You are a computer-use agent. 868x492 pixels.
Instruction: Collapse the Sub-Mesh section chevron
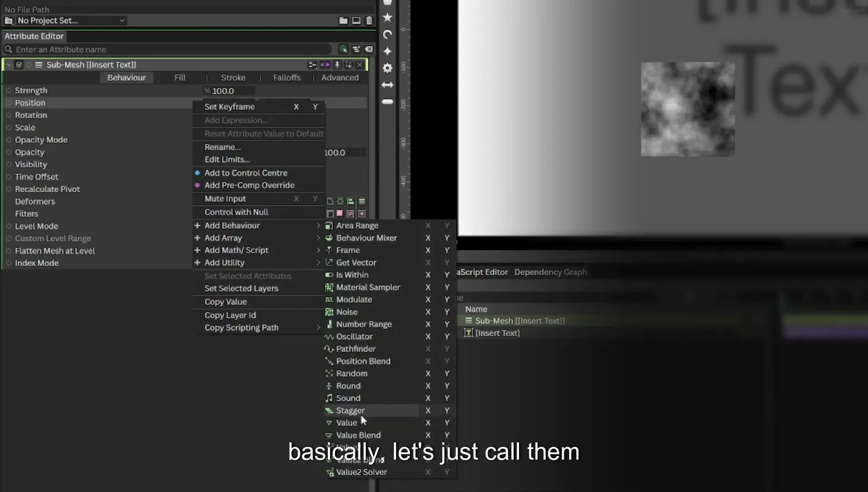[x=9, y=65]
